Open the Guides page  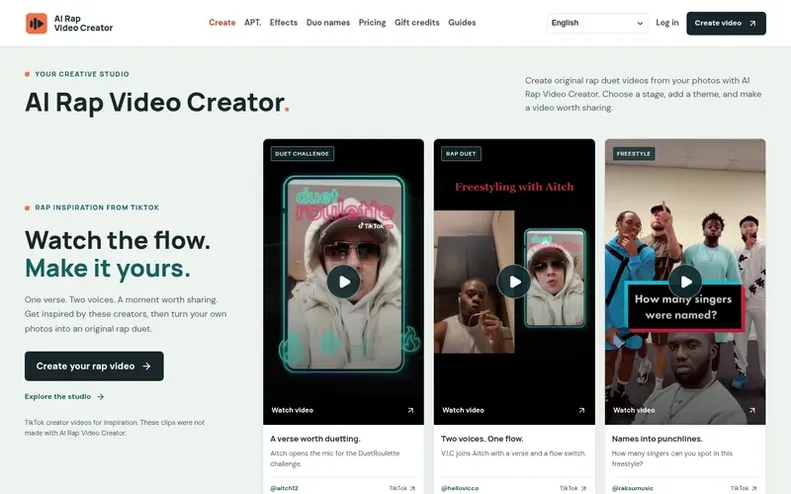click(x=462, y=23)
